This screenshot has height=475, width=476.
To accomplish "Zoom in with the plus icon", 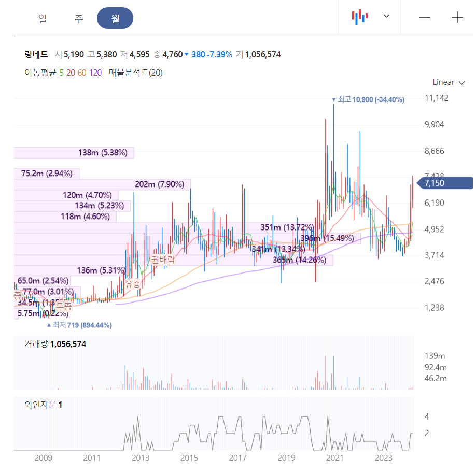I will 457,17.
